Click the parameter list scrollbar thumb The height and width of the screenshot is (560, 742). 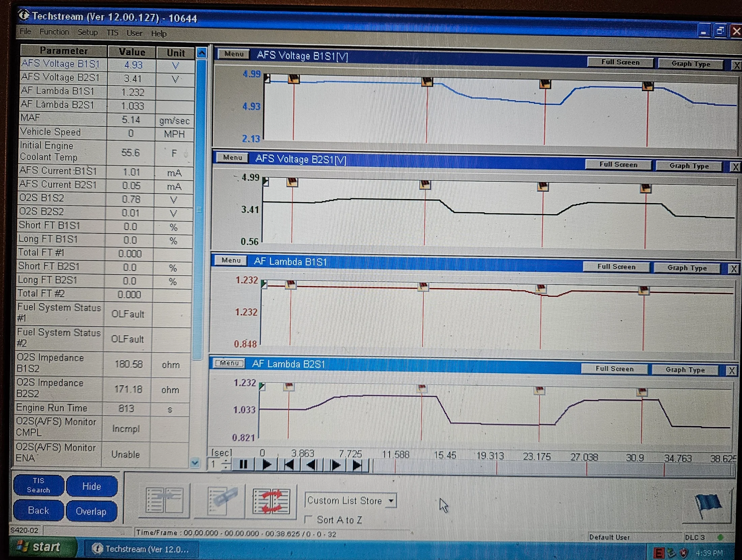click(199, 209)
